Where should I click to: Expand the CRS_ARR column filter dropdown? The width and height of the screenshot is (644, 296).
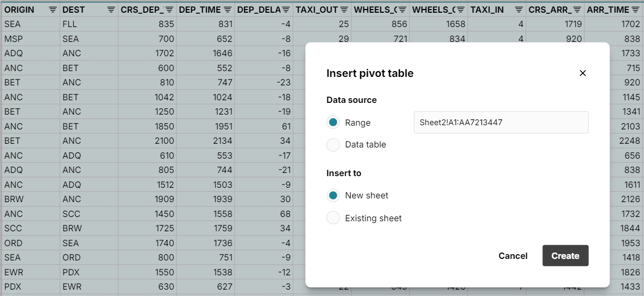[577, 10]
